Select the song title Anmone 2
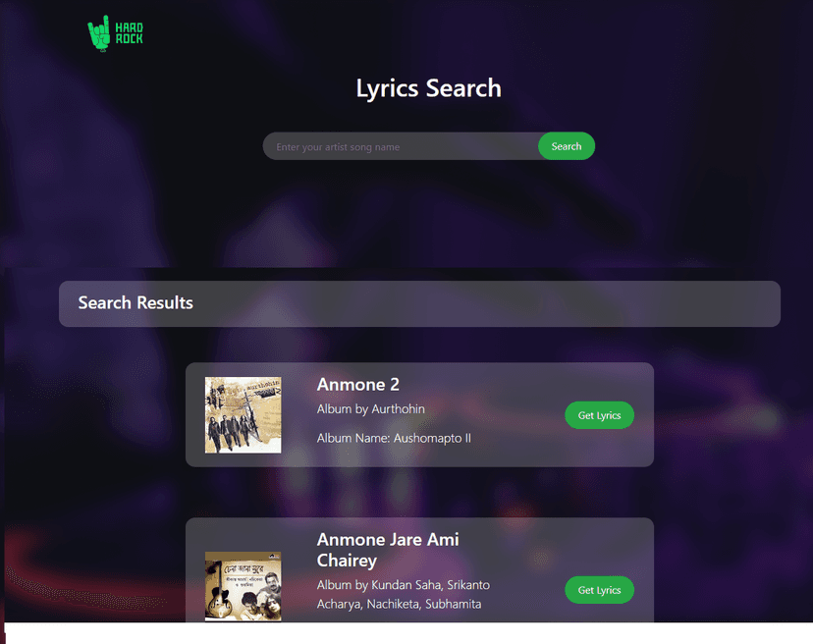Image resolution: width=813 pixels, height=644 pixels. [x=358, y=384]
